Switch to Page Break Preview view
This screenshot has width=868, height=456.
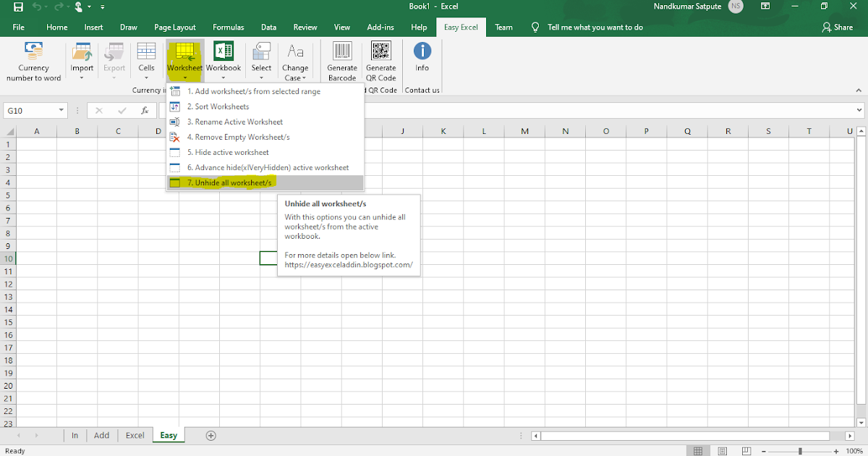[745, 450]
